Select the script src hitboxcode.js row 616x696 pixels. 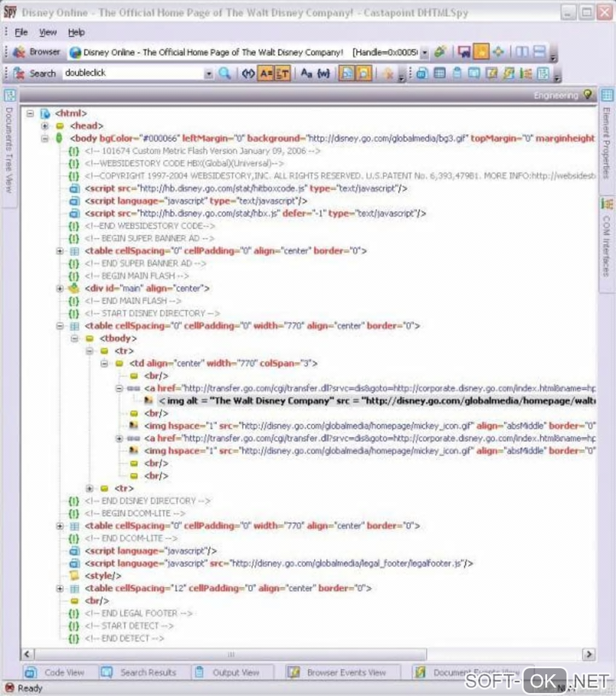(x=246, y=189)
